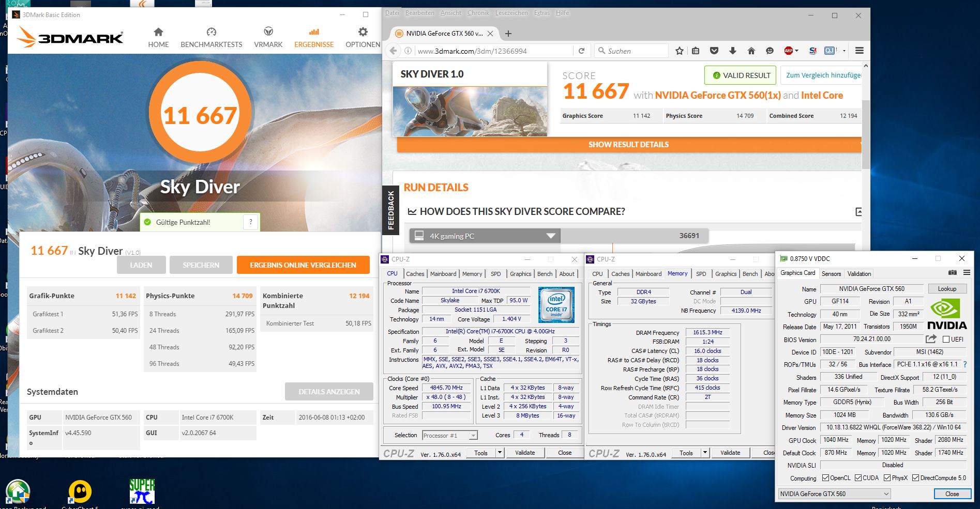Open Tools dropdown arrow in left CPU-Z window

[500, 453]
